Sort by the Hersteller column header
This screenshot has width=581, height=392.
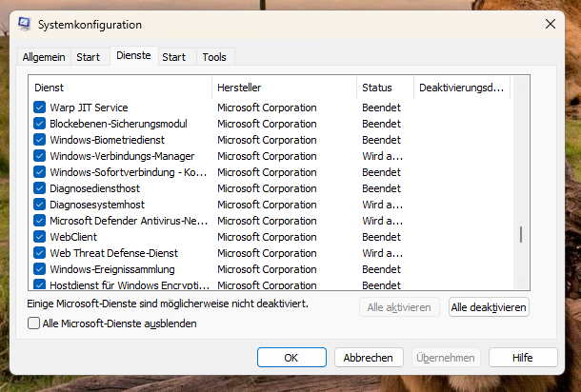tap(284, 88)
